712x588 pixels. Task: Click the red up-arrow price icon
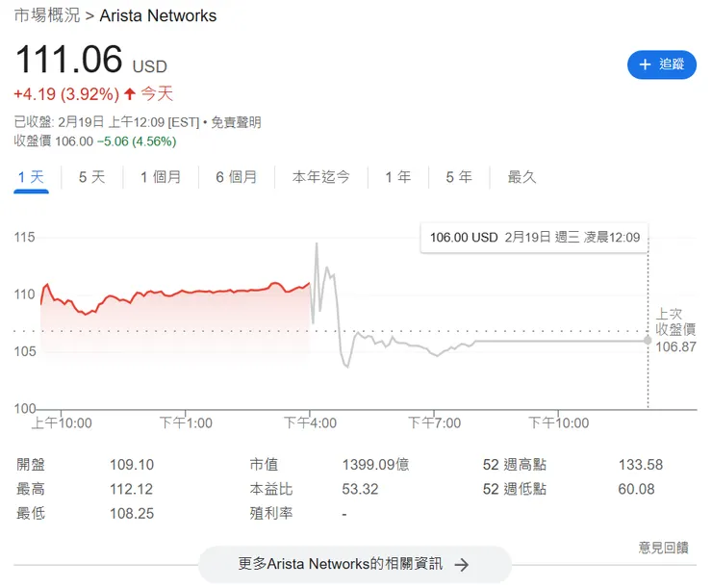(130, 94)
